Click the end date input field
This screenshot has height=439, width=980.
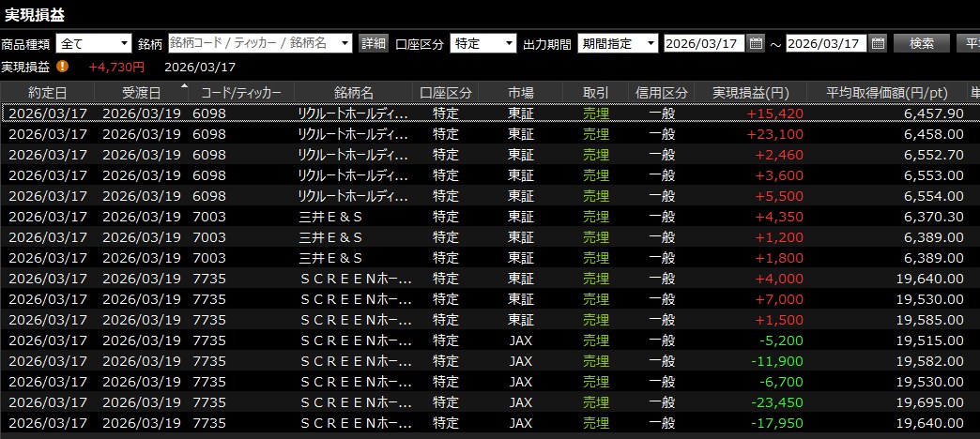tap(827, 43)
